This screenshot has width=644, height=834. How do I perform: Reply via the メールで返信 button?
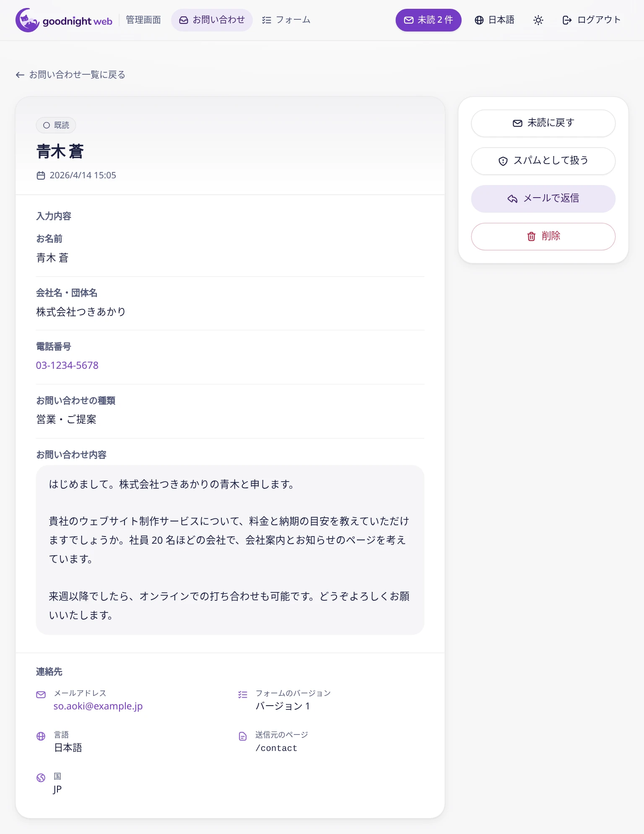543,198
